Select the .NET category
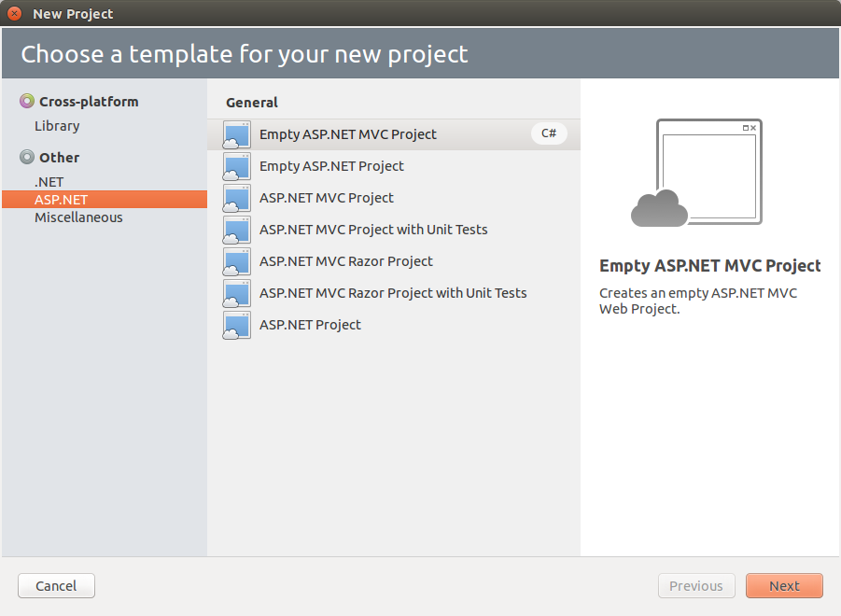This screenshot has width=841, height=616. click(49, 182)
